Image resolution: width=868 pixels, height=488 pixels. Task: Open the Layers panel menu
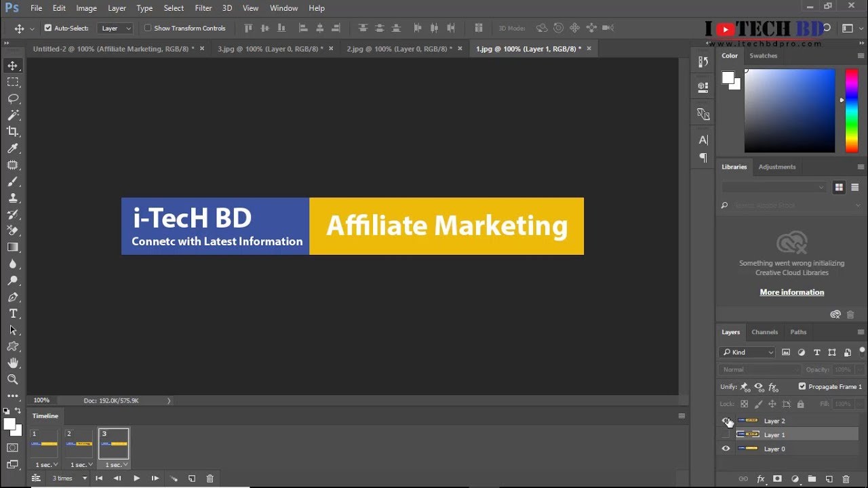(861, 332)
